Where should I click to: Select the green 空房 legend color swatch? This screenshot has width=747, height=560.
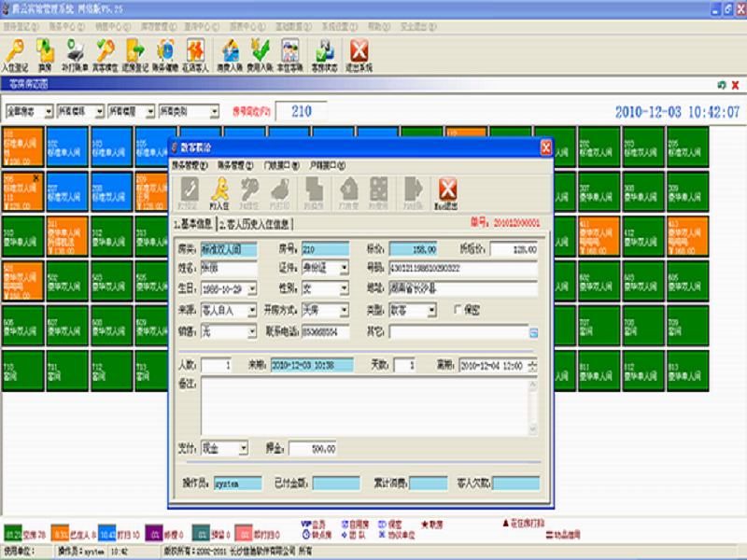(14, 534)
